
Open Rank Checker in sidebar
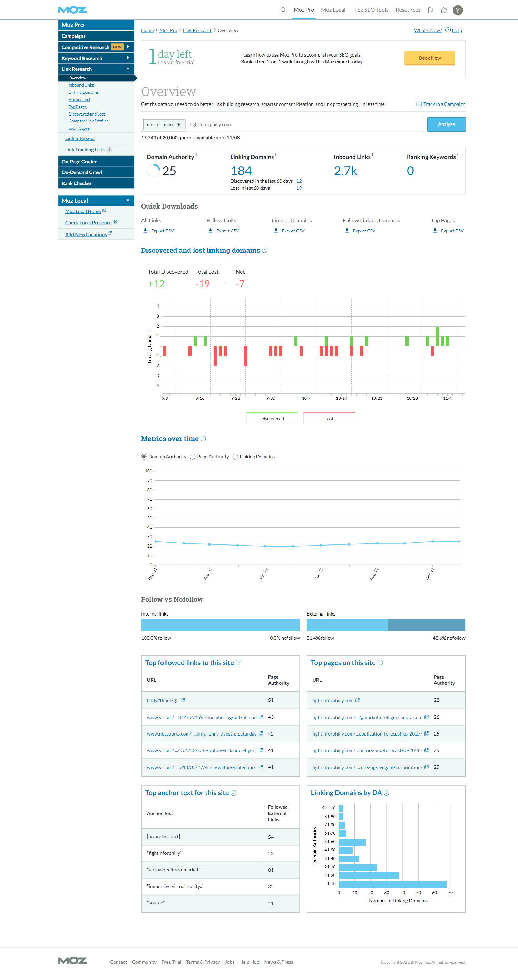tap(96, 183)
